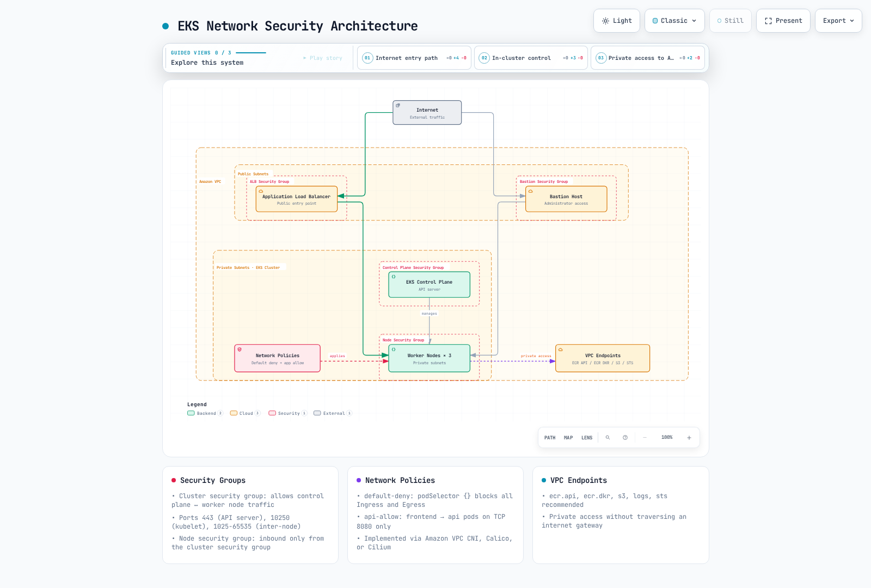Zoom in with the plus icon
Viewport: 871px width, 588px height.
[x=689, y=437]
